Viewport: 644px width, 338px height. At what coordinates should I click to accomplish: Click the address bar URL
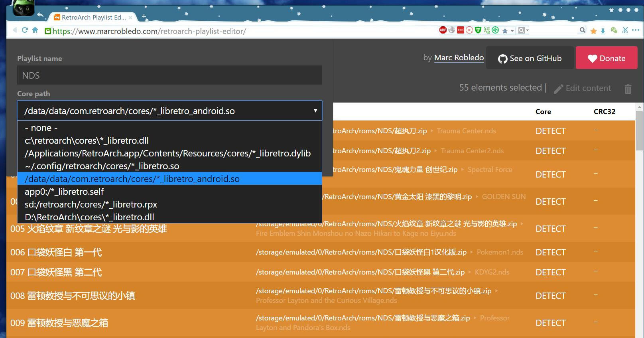tap(149, 31)
